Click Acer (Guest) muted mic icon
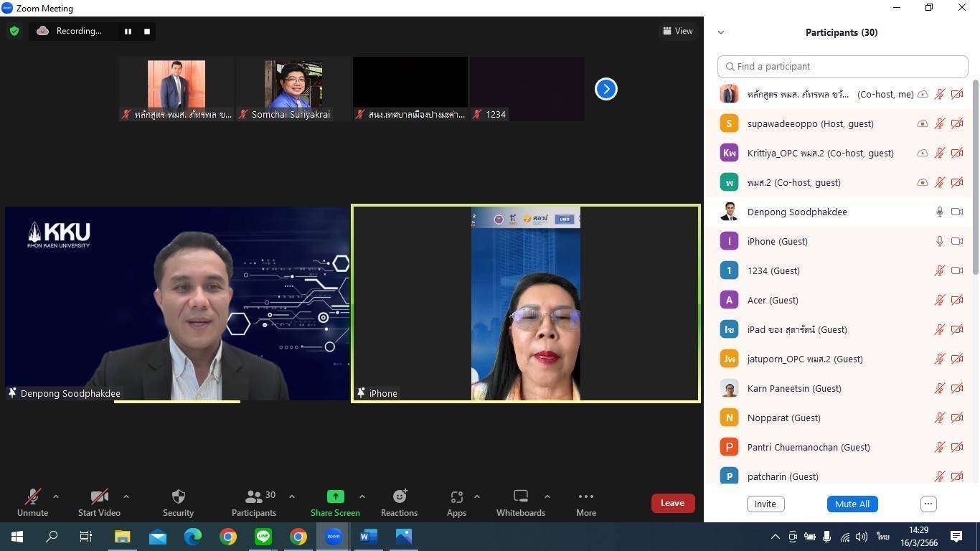The height and width of the screenshot is (551, 980). tap(939, 300)
